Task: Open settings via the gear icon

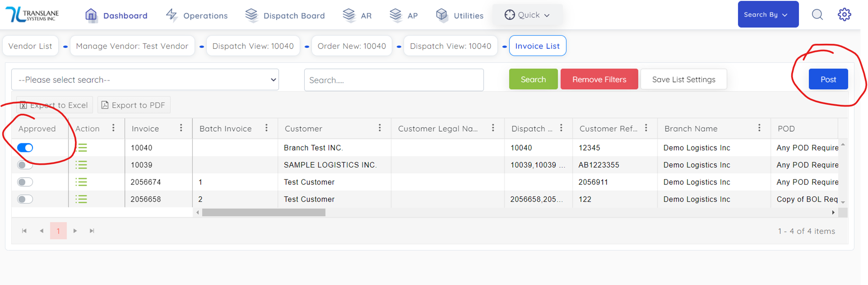Action: [844, 15]
